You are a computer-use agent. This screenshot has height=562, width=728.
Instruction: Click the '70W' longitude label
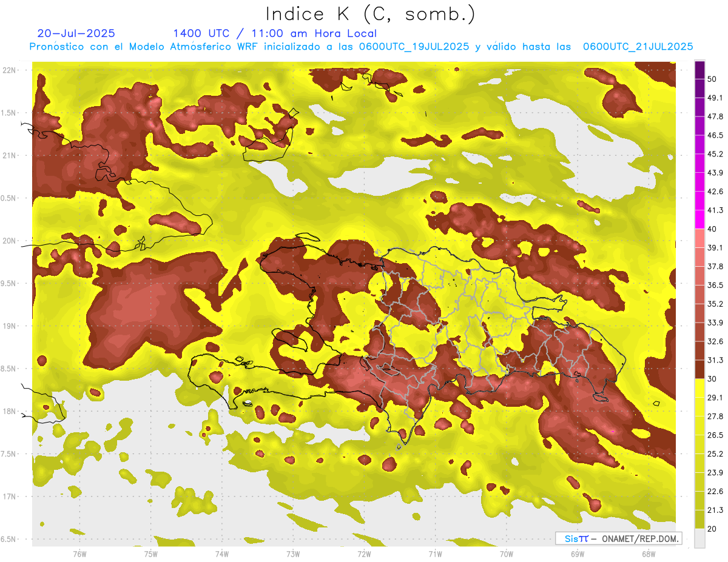tap(506, 554)
